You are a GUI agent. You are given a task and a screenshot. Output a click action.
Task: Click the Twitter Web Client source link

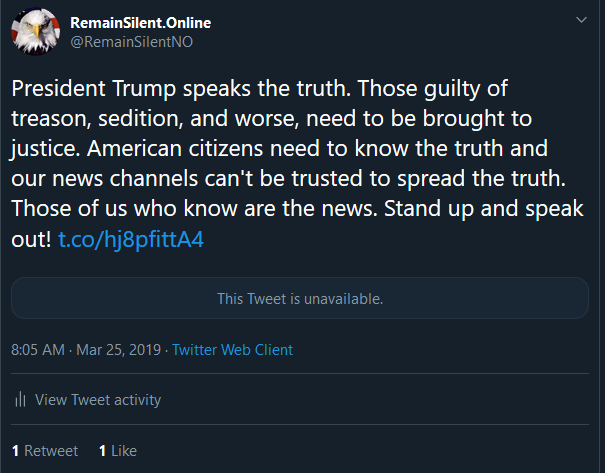pyautogui.click(x=232, y=350)
